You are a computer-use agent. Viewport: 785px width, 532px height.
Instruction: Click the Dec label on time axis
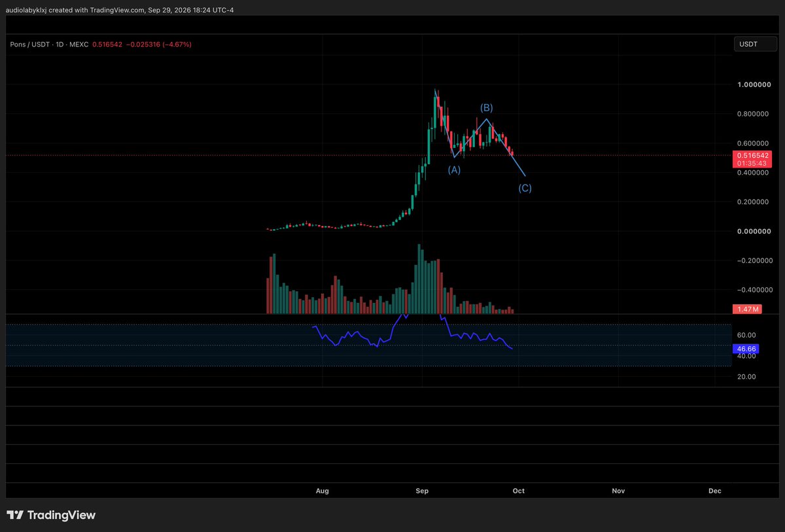tap(715, 491)
